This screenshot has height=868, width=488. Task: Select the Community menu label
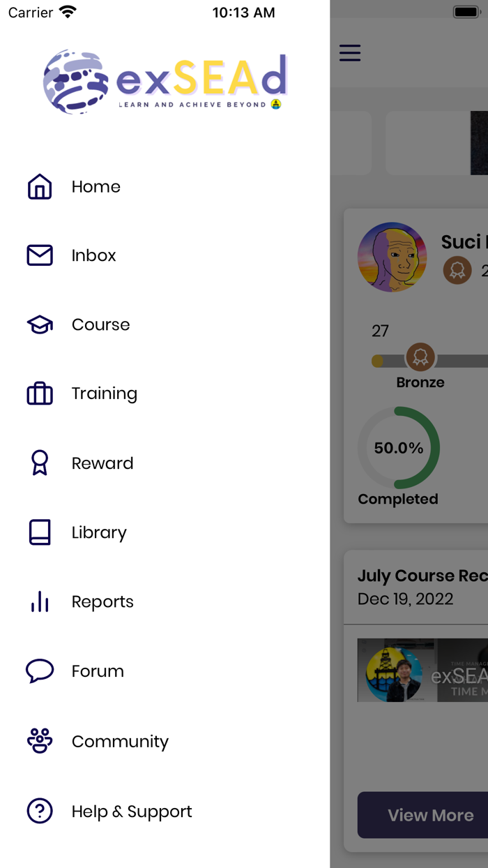click(120, 741)
